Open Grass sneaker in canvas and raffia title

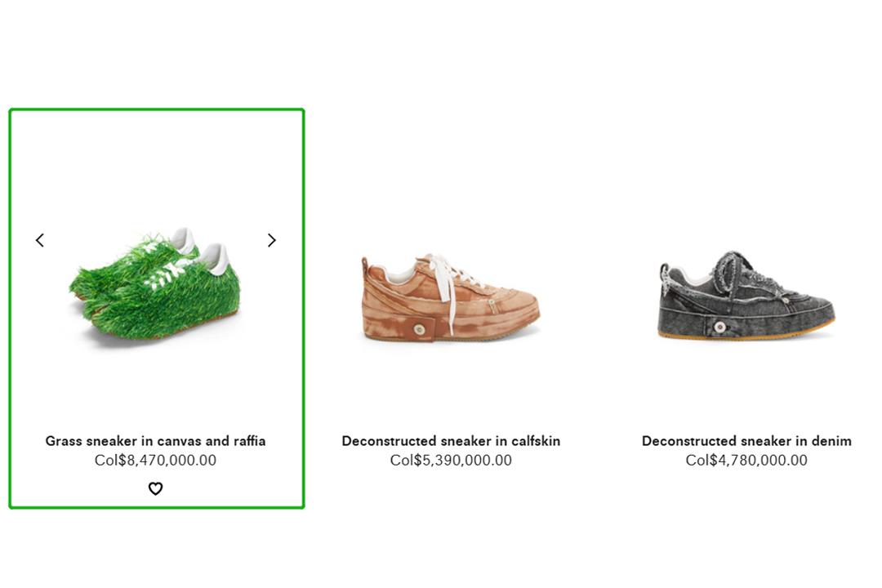(x=155, y=440)
